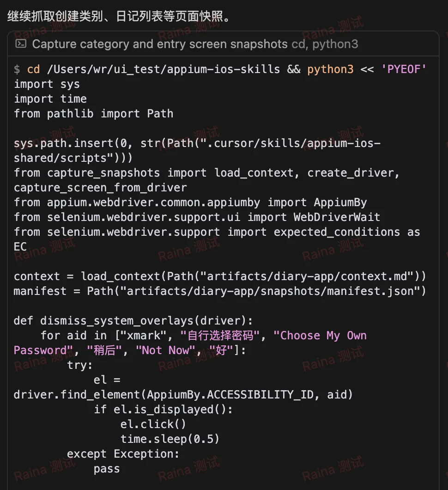Click the /Users/wr/ui_test/appium-ios-skills path
The height and width of the screenshot is (490, 448).
click(163, 69)
